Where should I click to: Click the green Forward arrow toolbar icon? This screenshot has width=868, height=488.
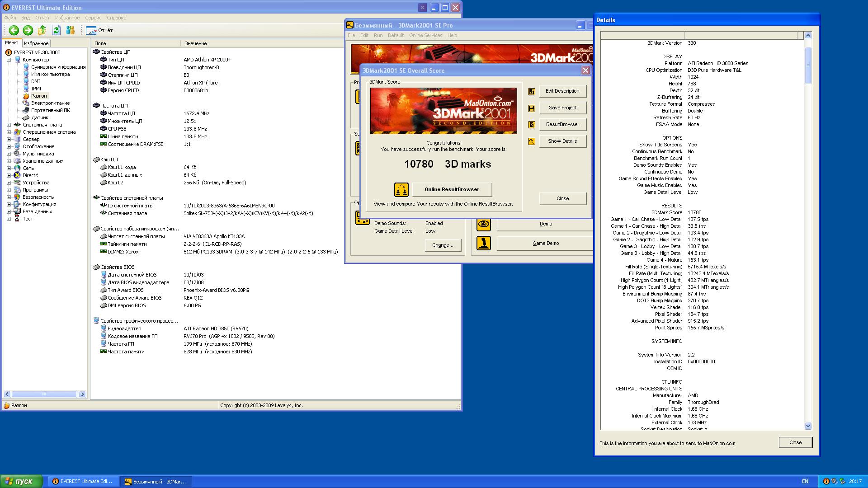click(28, 30)
